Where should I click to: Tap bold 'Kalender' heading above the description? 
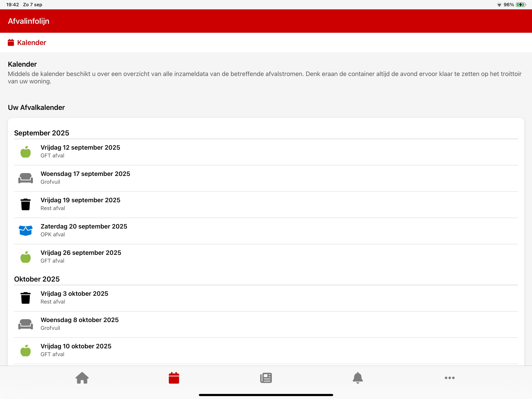click(x=22, y=64)
